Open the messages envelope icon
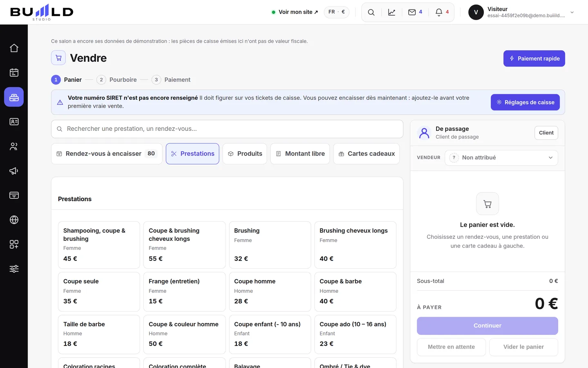Screen dimensions: 588x368 coord(415,12)
